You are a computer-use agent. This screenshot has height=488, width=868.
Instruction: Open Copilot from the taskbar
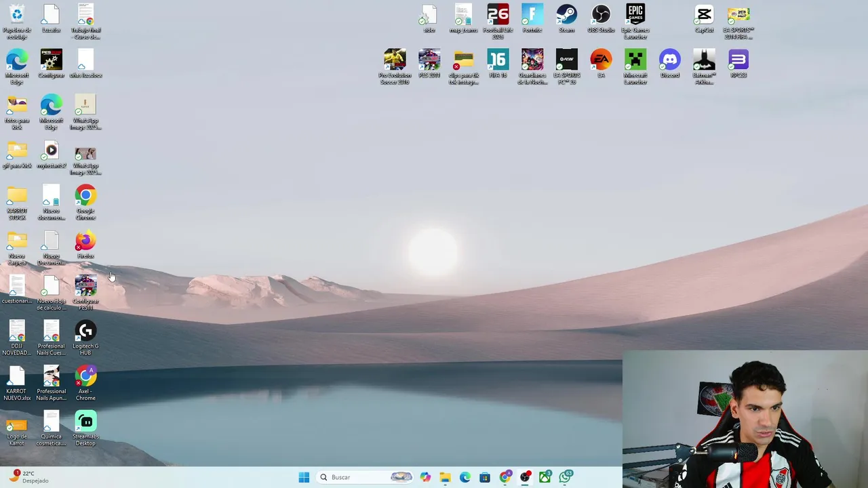(x=425, y=477)
